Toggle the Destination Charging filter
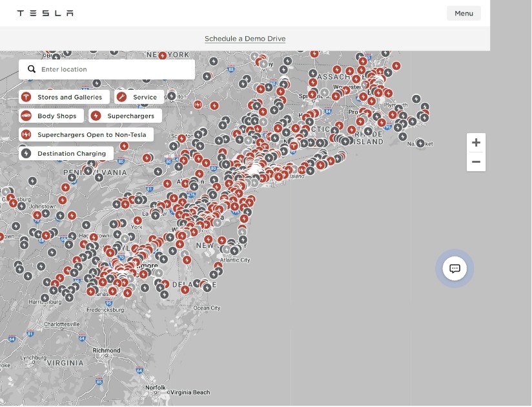Image resolution: width=532 pixels, height=407 pixels. click(x=66, y=153)
